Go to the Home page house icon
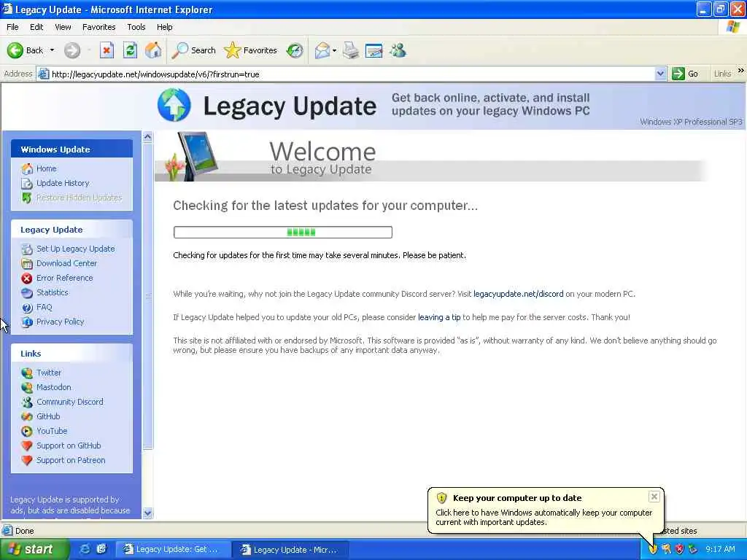This screenshot has height=560, width=747. tap(153, 50)
